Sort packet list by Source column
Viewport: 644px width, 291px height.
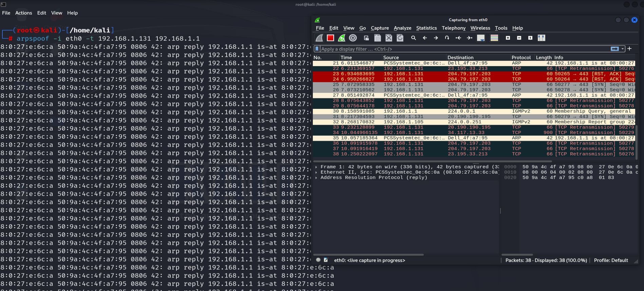(414, 58)
